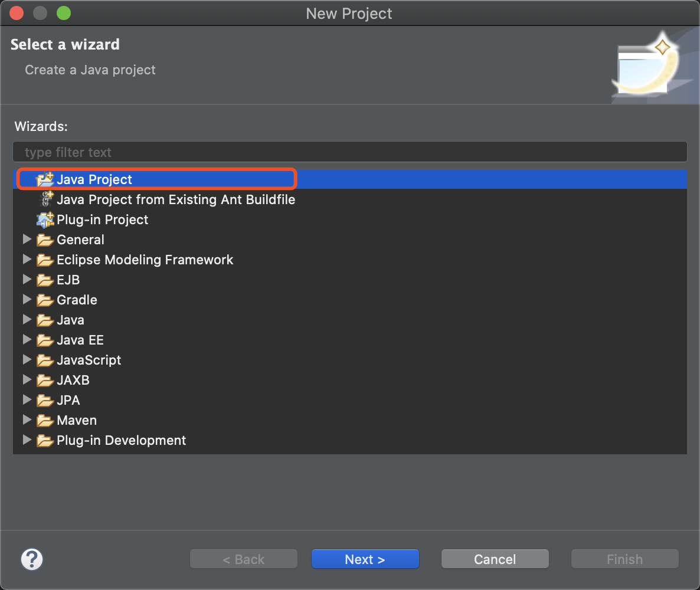Click the green zoom window button
Image resolution: width=700 pixels, height=590 pixels.
tap(64, 13)
